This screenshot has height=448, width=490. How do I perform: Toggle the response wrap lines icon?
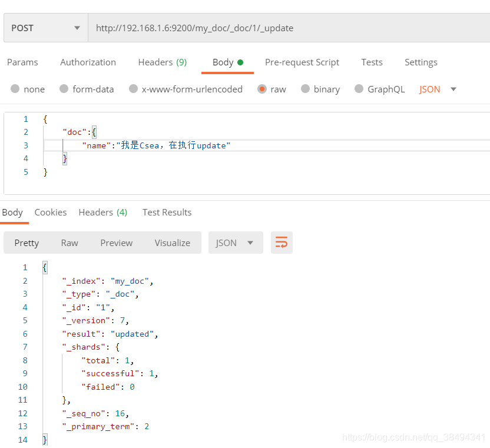click(x=282, y=243)
